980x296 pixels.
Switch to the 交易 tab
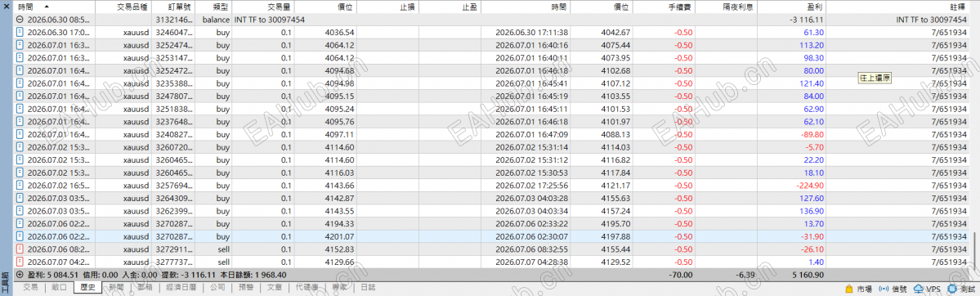pyautogui.click(x=30, y=288)
